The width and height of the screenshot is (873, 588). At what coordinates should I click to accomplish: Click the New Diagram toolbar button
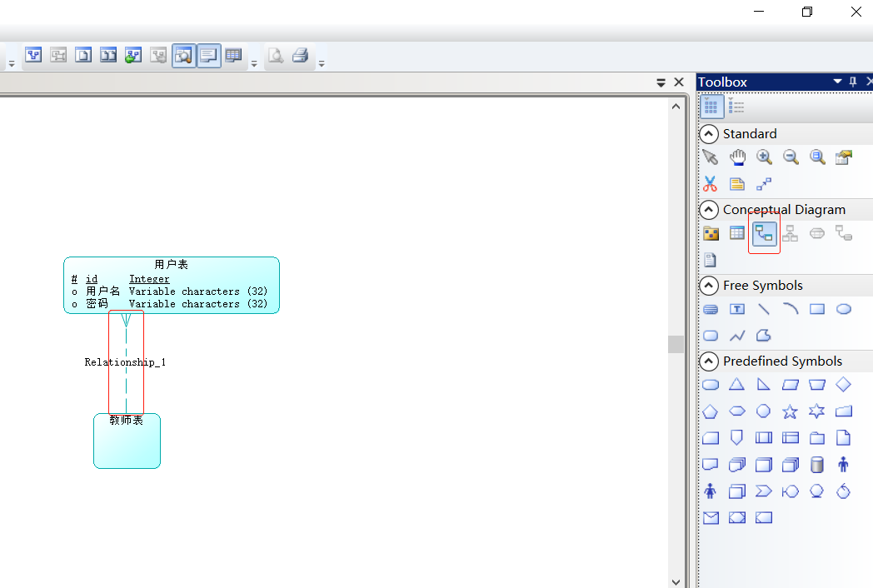[x=33, y=55]
